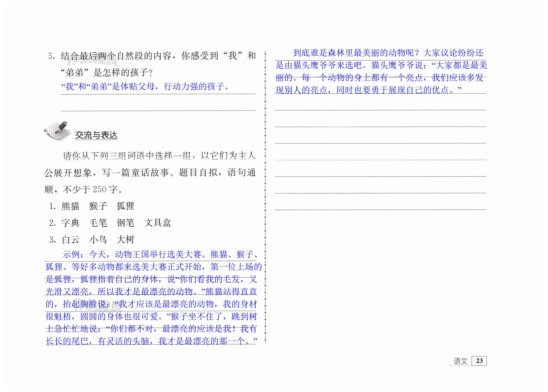The image size is (548, 392).
Task: Click the word 文具盒 in group 2
Action: pyautogui.click(x=158, y=223)
